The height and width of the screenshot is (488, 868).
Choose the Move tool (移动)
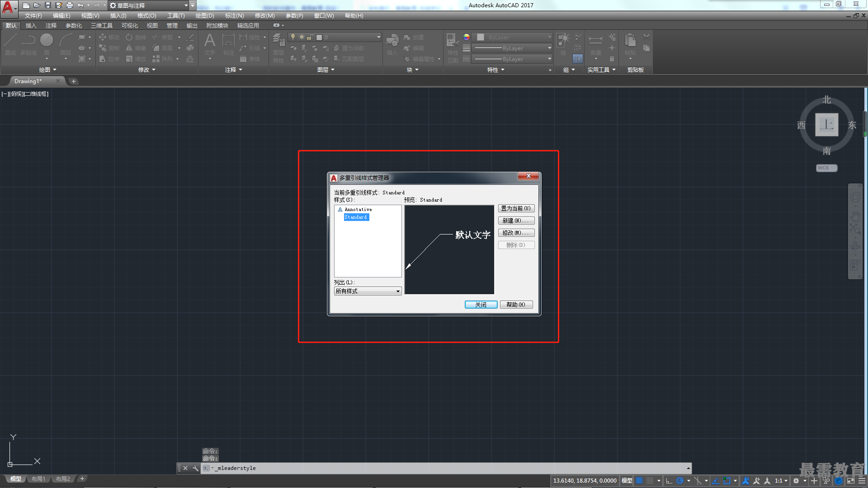click(109, 37)
